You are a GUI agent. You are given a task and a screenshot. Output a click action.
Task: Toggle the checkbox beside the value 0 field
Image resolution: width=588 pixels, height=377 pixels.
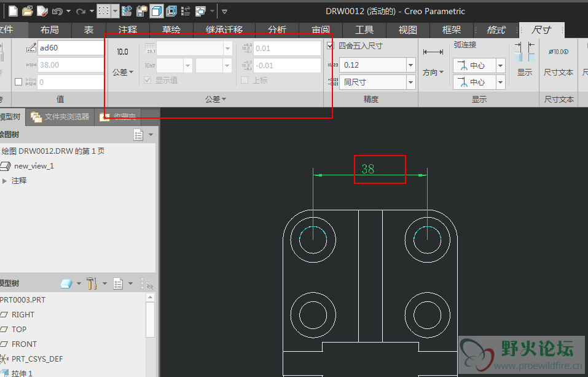point(18,82)
